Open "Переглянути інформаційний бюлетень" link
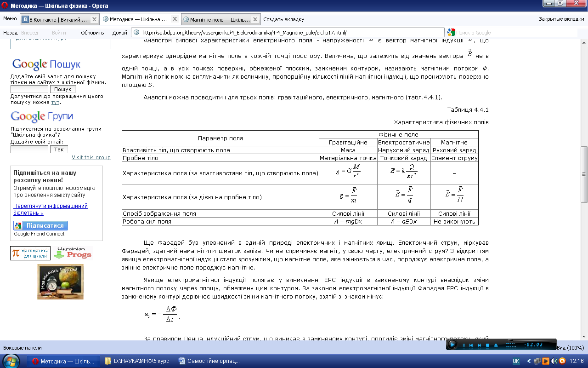Screen dimensions: 588x368 pyautogui.click(x=51, y=210)
